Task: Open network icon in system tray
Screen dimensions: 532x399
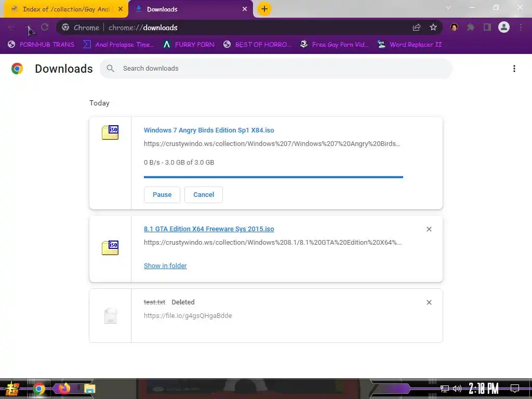Action: click(445, 389)
